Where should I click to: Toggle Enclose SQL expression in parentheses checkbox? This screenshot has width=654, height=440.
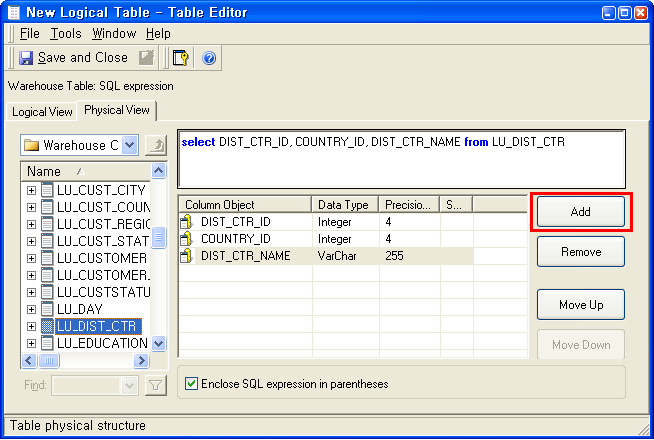click(192, 383)
